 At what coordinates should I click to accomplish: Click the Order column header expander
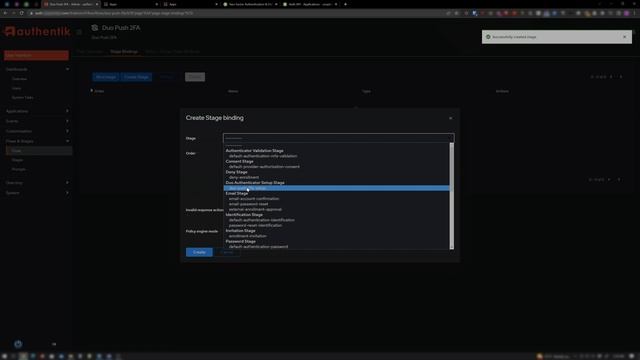pyautogui.click(x=91, y=91)
